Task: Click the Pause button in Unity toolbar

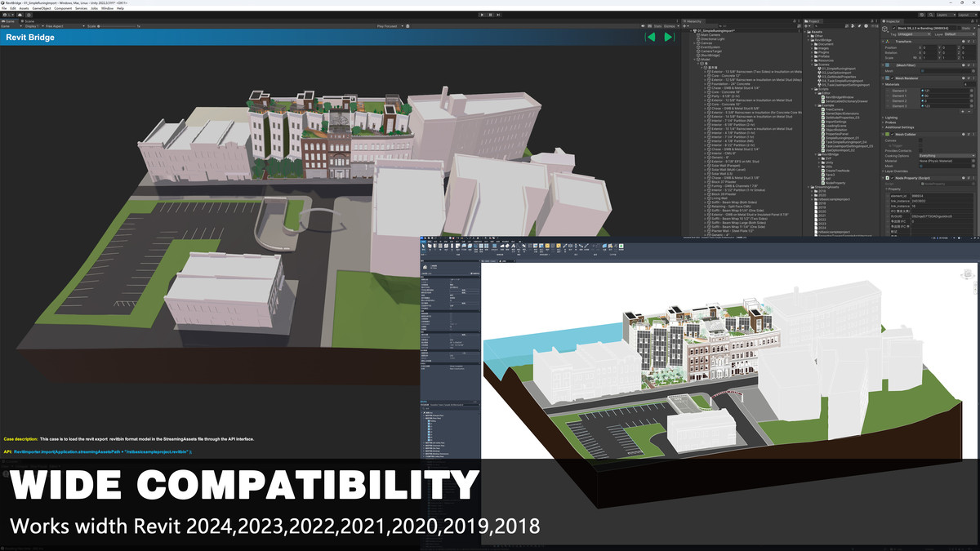Action: [490, 15]
